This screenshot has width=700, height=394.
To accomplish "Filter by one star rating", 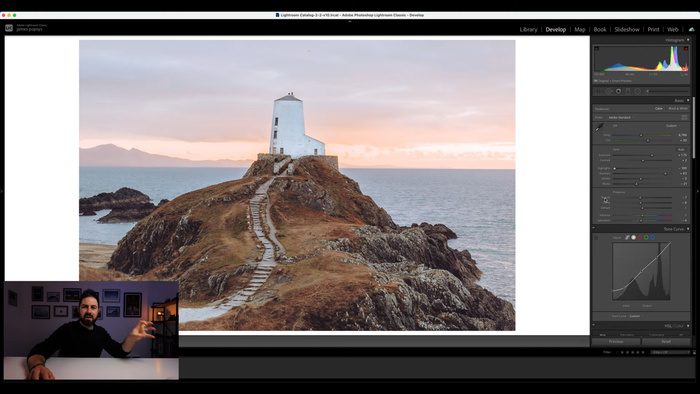I will click(x=622, y=352).
